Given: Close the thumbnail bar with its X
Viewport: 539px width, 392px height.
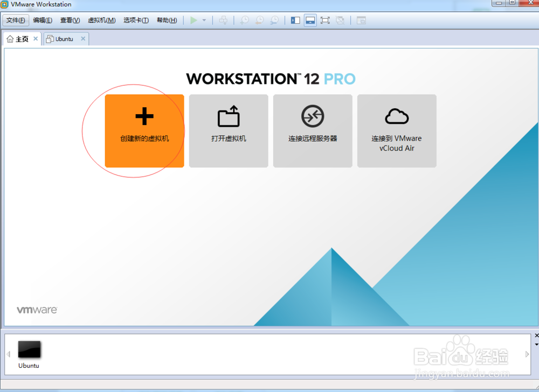Looking at the screenshot, I should point(536,335).
